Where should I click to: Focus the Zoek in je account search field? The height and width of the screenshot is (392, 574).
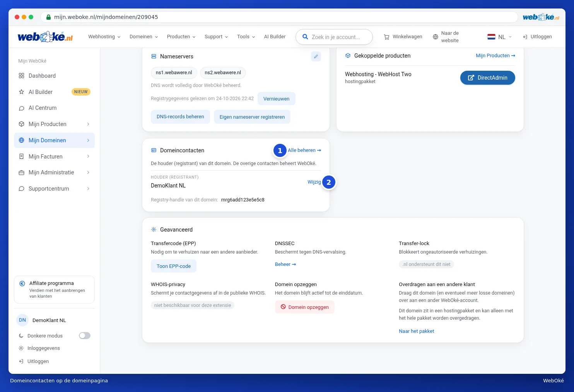(334, 37)
